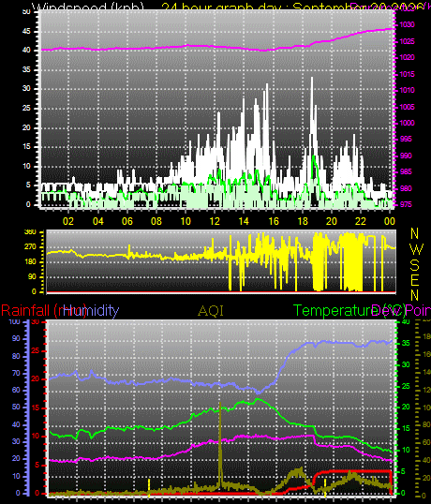Viewport: 431px width, 504px height.
Task: Select 985 on the pressure axis
Action: [x=406, y=172]
